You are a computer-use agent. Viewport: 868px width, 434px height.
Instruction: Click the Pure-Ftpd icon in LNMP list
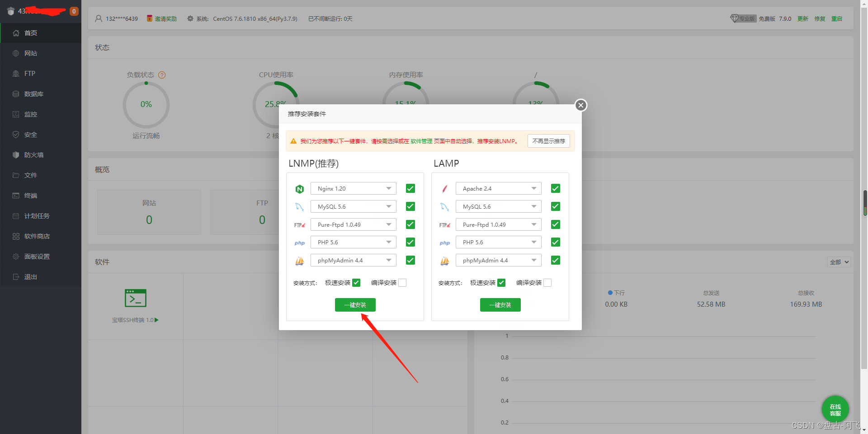click(x=299, y=225)
